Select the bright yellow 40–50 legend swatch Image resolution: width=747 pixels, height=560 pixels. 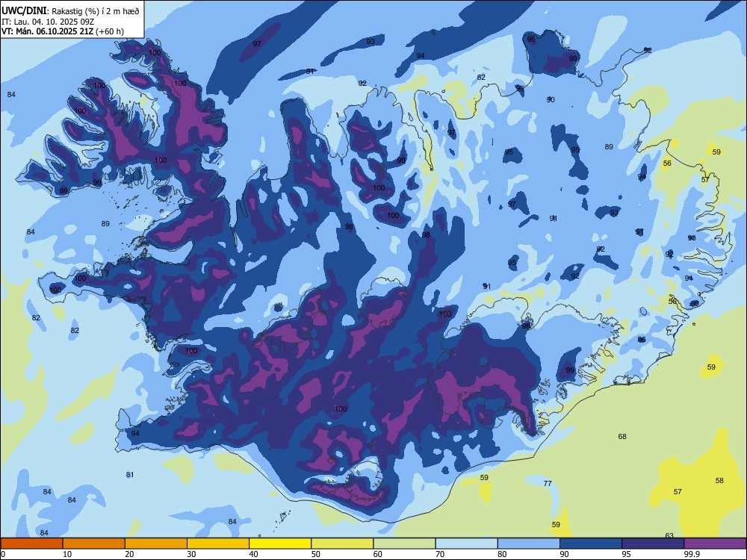[280, 544]
